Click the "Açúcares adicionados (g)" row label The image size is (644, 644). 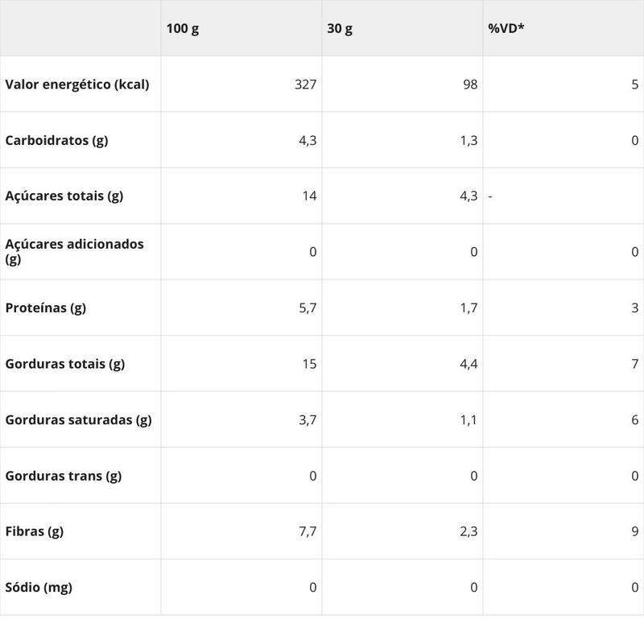tap(74, 251)
